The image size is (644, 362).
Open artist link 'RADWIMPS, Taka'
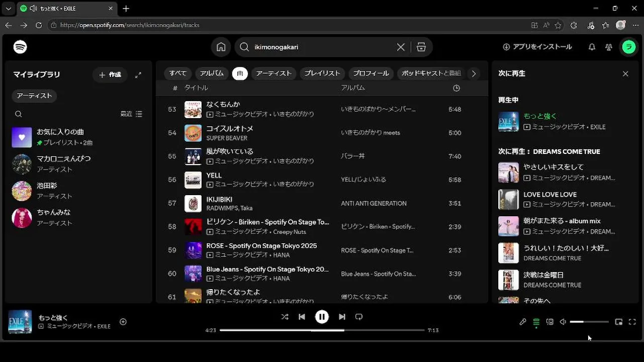coord(229,208)
